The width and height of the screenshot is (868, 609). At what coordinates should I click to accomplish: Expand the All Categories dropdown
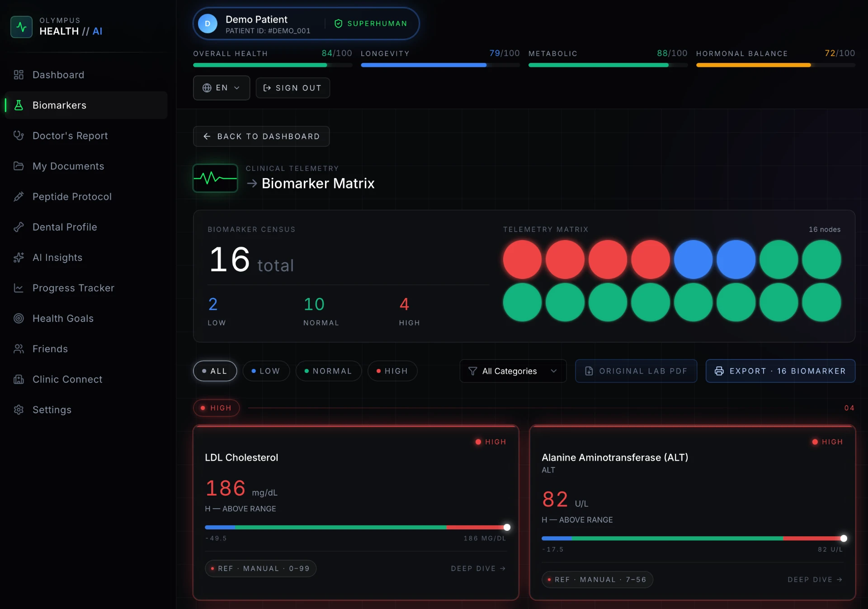click(x=513, y=371)
